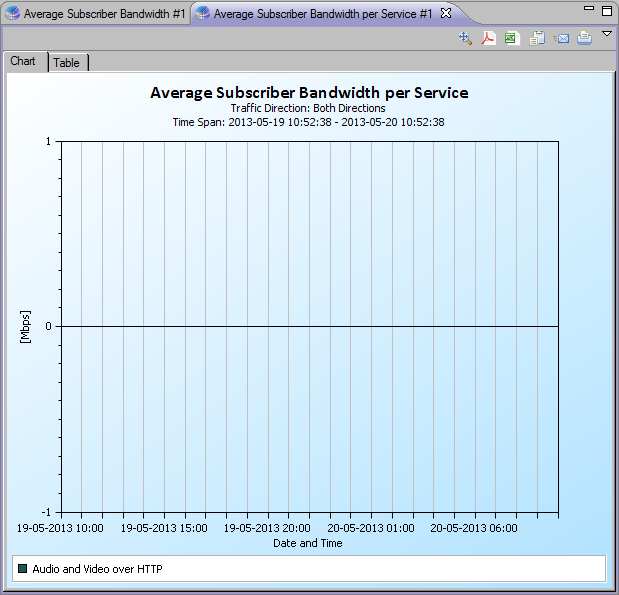Click the Audio and Video legend color swatch
This screenshot has height=595, width=619.
click(23, 569)
